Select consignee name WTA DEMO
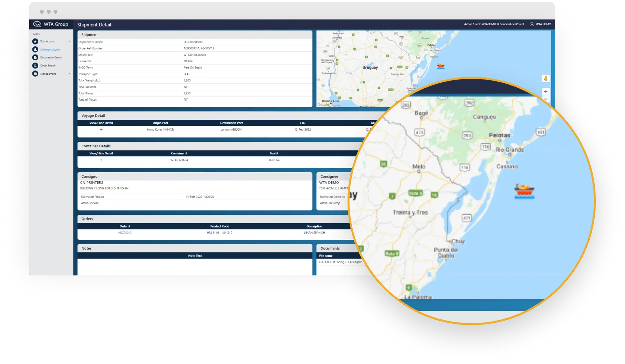The height and width of the screenshot is (364, 625). [329, 183]
